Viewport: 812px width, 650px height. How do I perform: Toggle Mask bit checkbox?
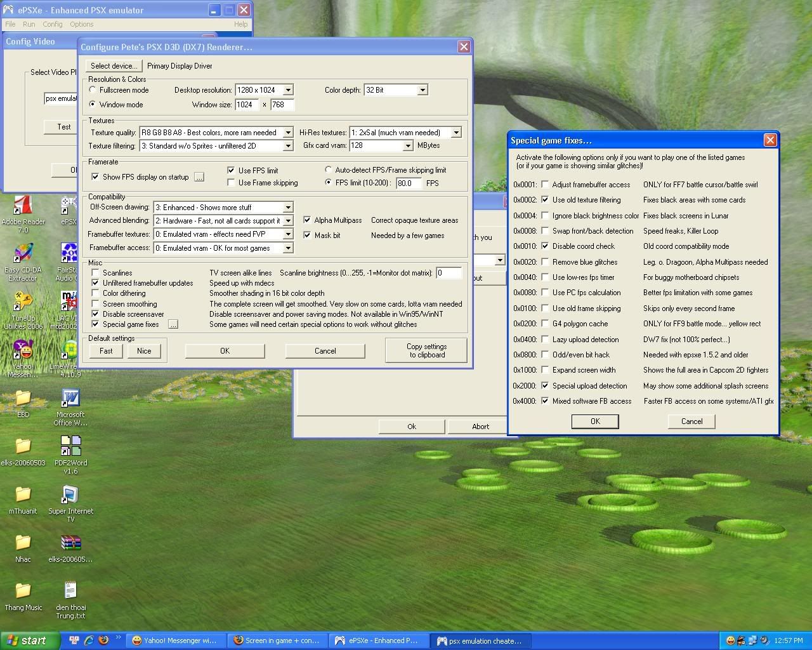[x=307, y=235]
